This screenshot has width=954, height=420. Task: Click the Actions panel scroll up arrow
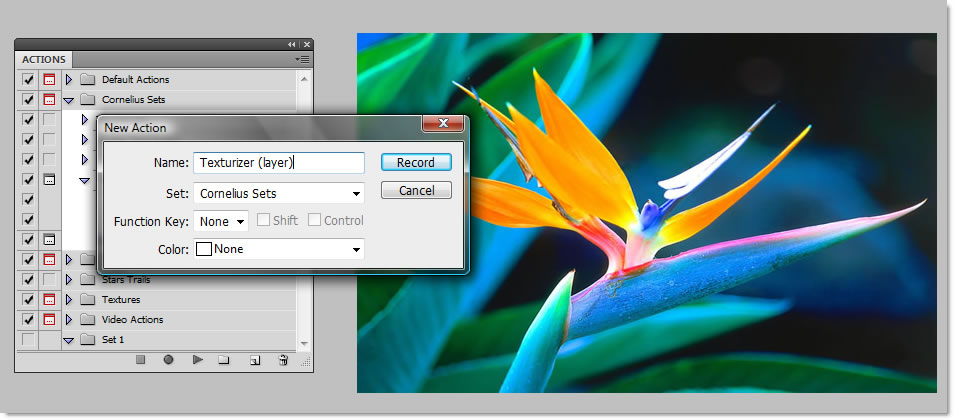click(304, 79)
